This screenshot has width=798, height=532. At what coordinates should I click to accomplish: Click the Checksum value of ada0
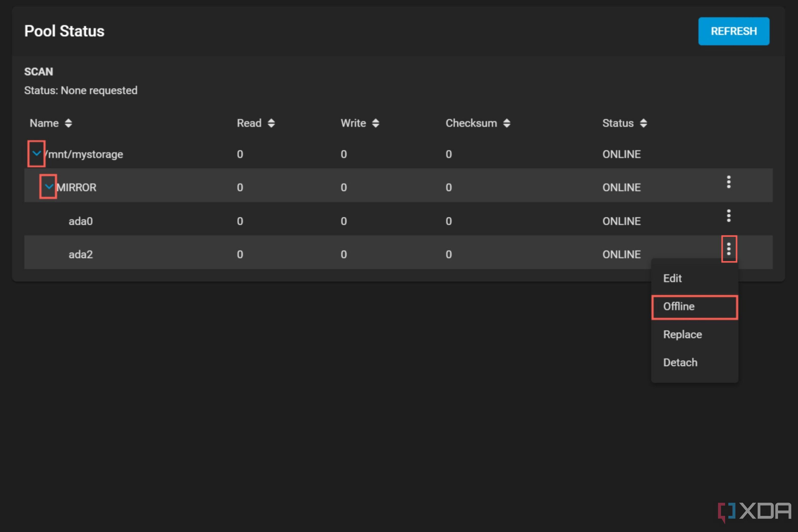point(449,221)
